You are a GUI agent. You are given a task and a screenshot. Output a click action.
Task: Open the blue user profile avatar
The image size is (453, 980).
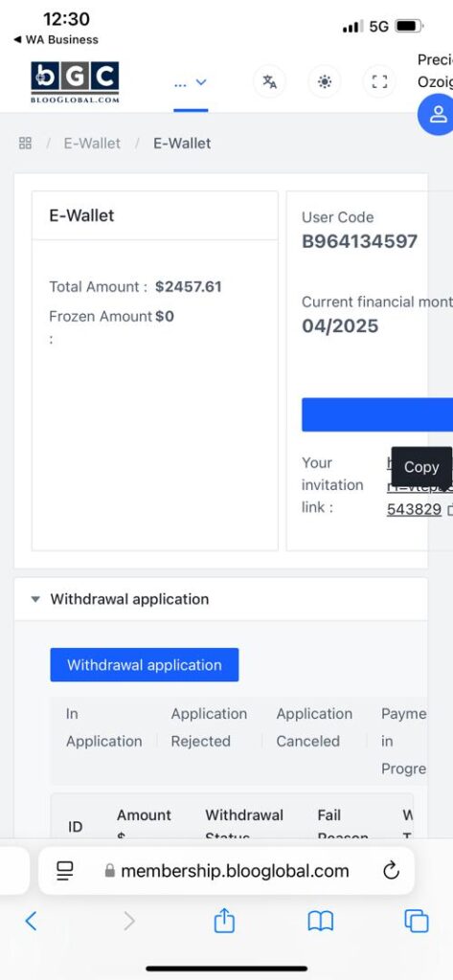pos(438,115)
